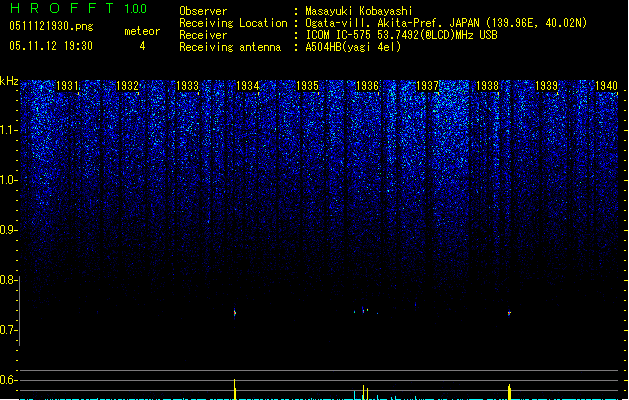The width and height of the screenshot is (629, 400).
Task: Click the Observer field label
Action: pyautogui.click(x=203, y=11)
